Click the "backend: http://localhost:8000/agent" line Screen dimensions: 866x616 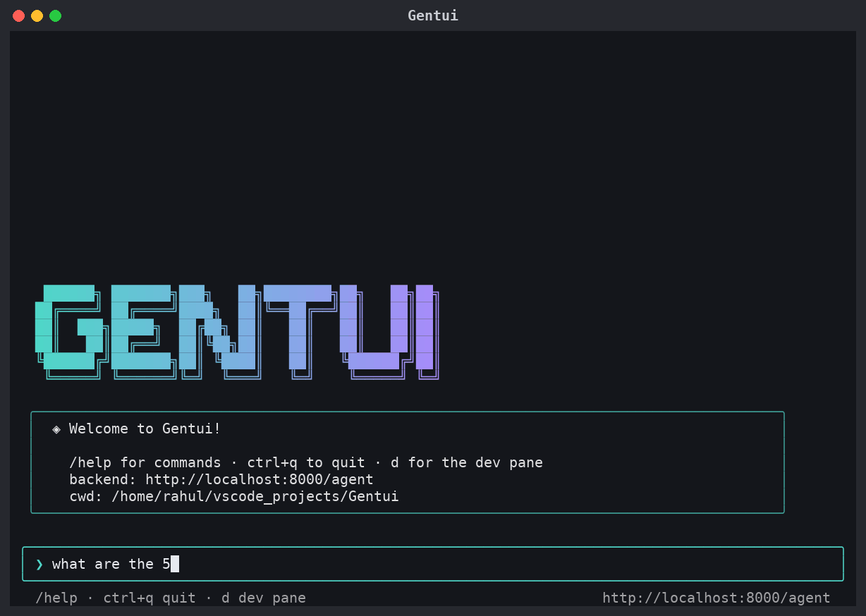[x=221, y=479]
